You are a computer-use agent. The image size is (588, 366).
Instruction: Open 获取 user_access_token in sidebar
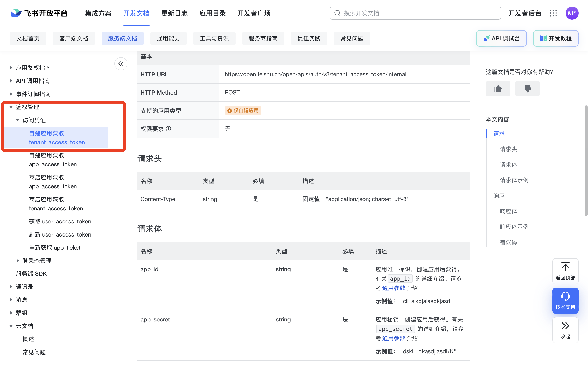coord(60,221)
